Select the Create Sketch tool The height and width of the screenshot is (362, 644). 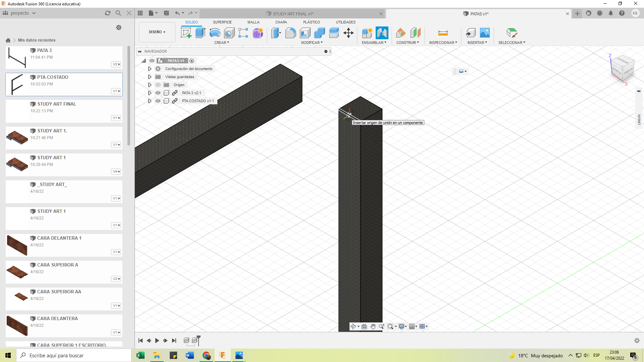(x=186, y=33)
